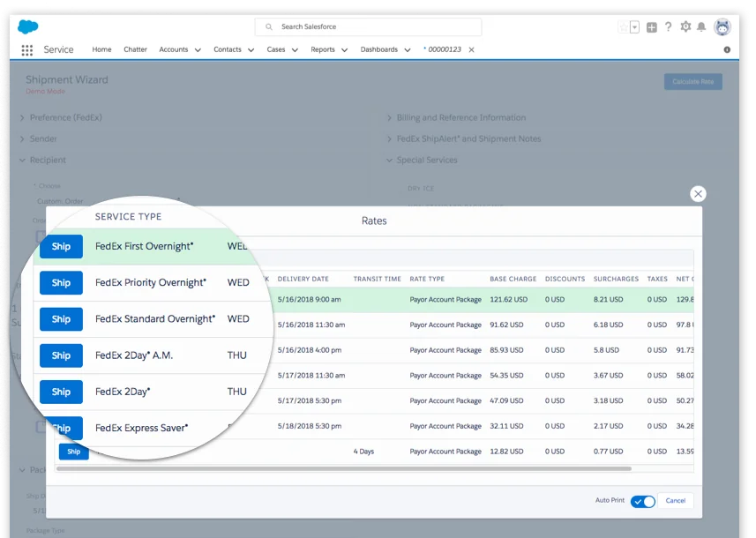Image resolution: width=756 pixels, height=538 pixels.
Task: Expand the Preference (FedEx) section
Action: click(x=22, y=117)
